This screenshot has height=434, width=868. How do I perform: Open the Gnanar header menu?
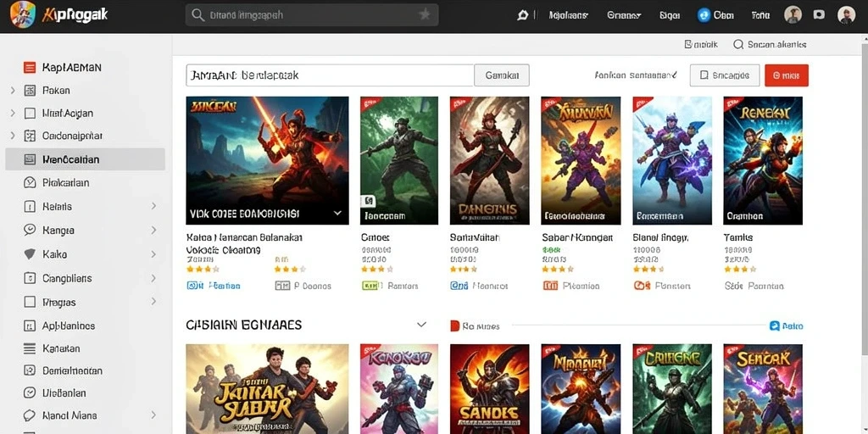pyautogui.click(x=624, y=15)
